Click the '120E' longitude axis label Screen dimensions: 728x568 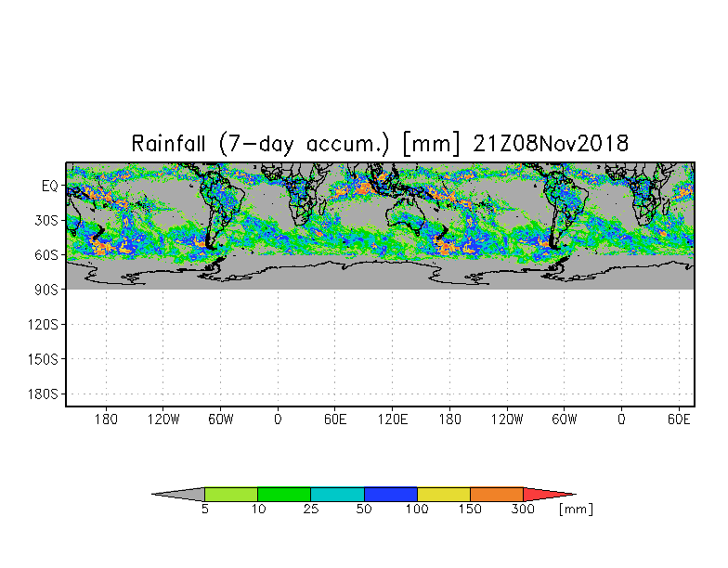pos(392,420)
